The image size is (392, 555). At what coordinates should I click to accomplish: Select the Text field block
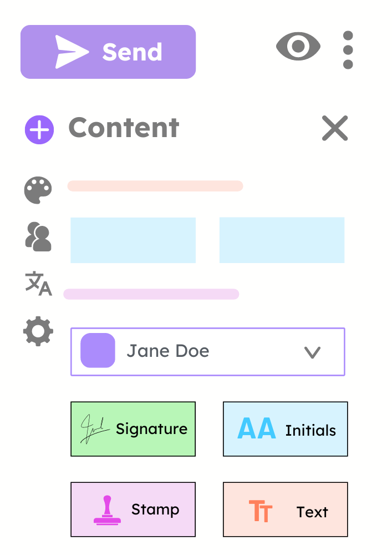[285, 509]
